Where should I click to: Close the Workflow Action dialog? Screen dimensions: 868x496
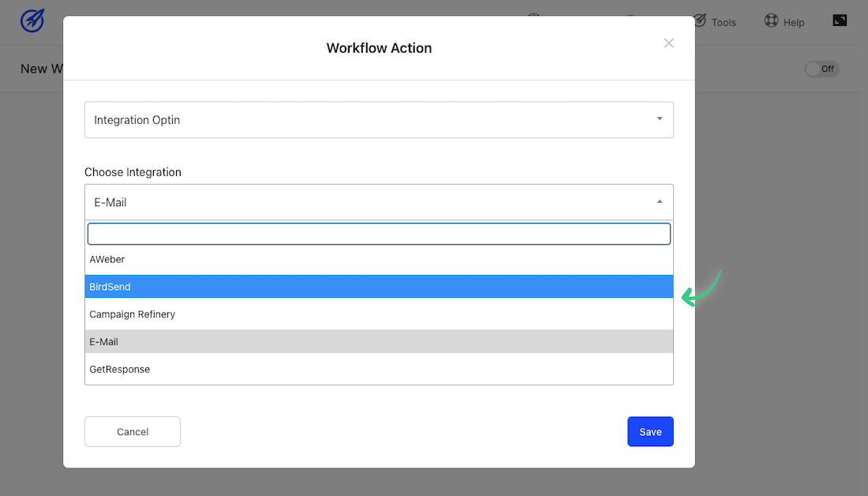click(668, 43)
